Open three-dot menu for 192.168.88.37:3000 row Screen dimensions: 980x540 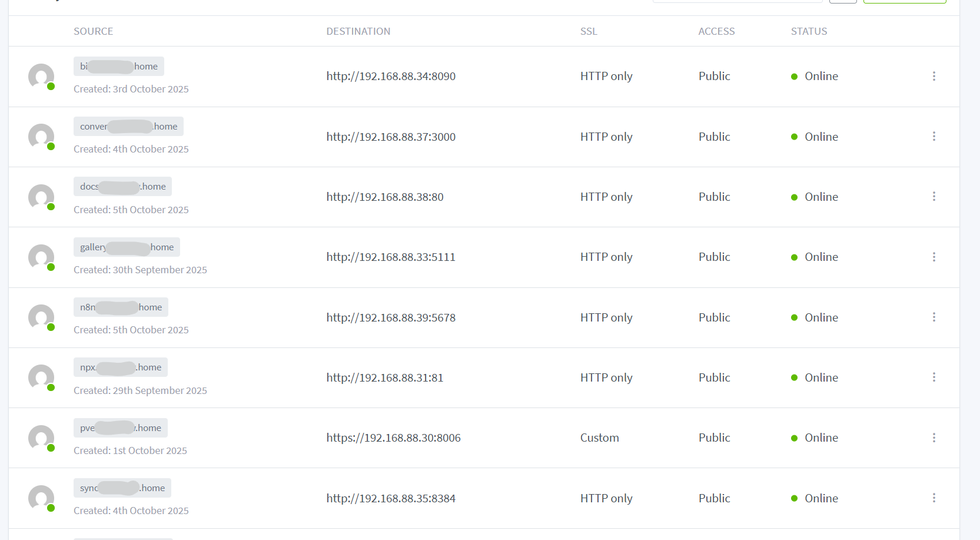[934, 137]
